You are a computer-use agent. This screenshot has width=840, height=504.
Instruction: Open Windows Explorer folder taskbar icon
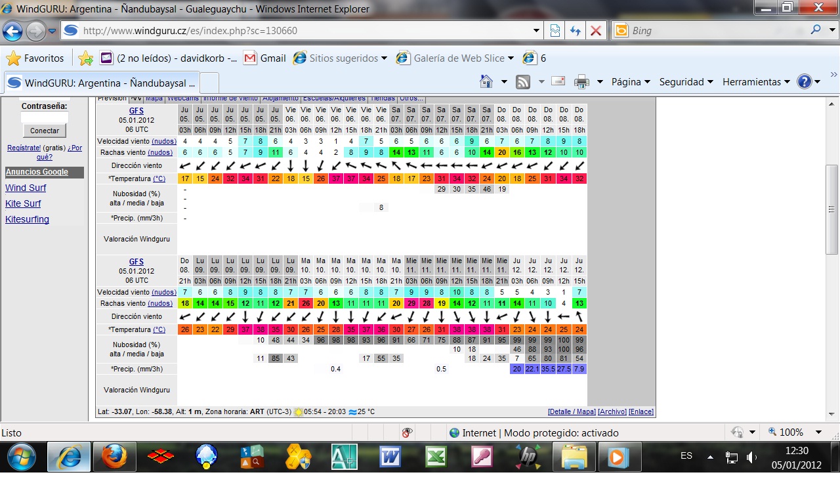tap(574, 457)
